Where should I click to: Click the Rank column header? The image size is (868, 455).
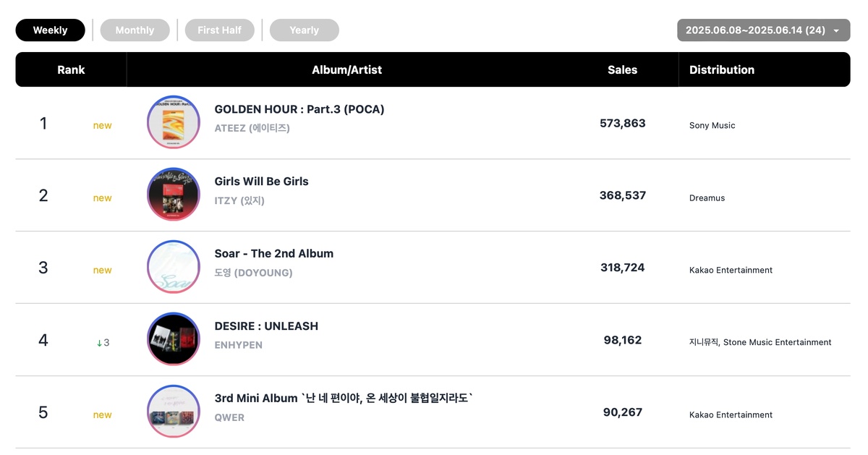click(71, 70)
